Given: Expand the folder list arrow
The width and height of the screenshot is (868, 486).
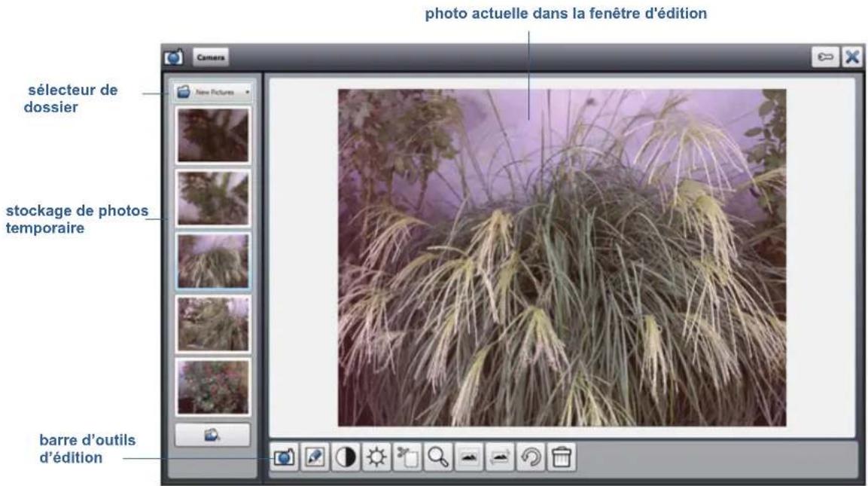Looking at the screenshot, I should pos(247,91).
